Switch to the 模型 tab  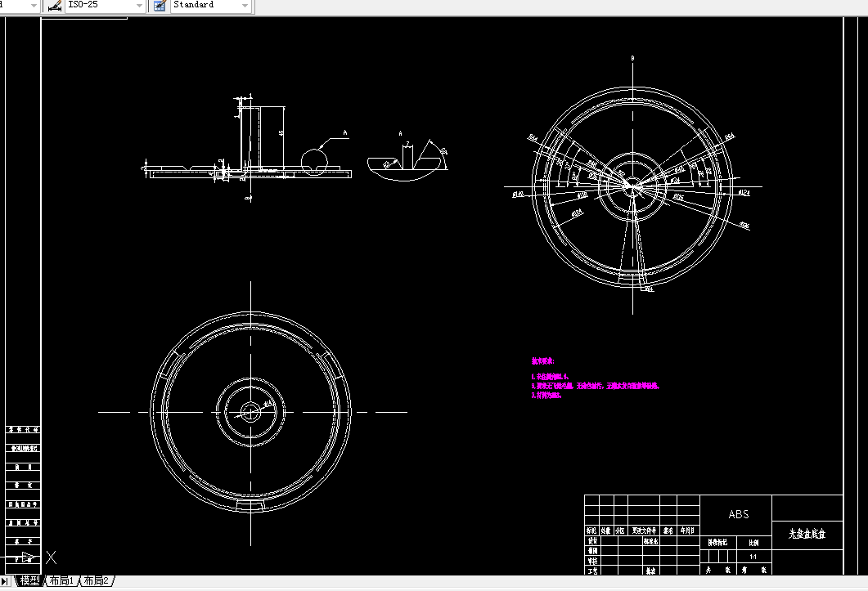(x=29, y=580)
